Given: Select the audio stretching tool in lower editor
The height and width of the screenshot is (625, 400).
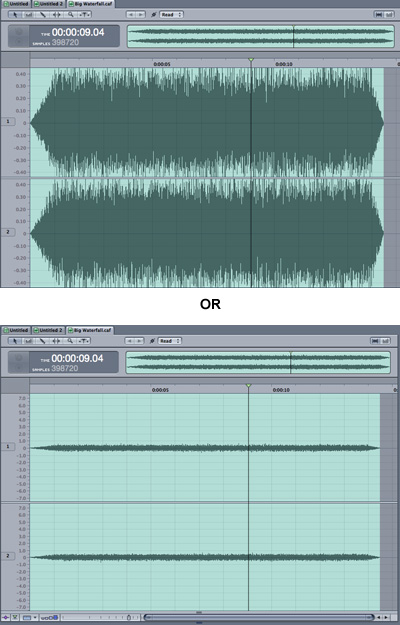Looking at the screenshot, I should tap(57, 341).
